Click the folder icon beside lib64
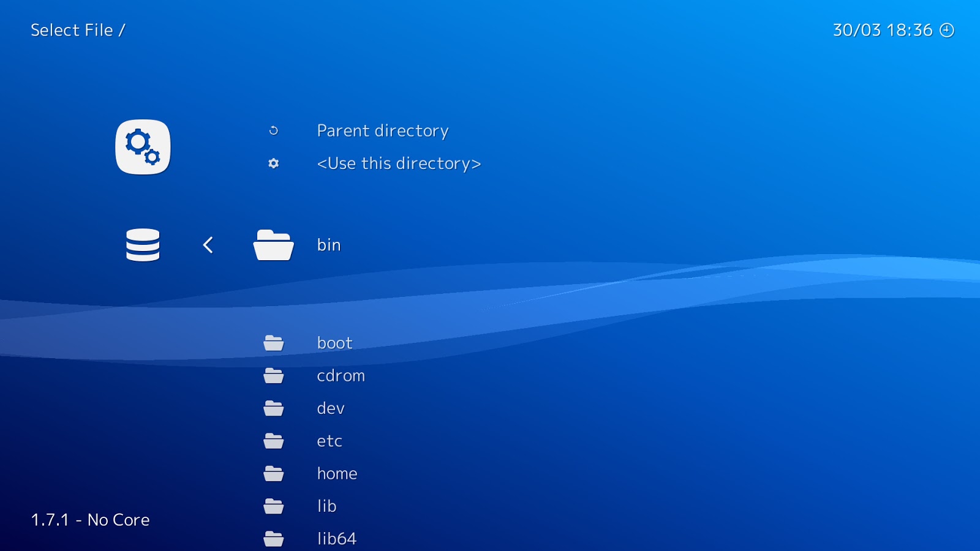This screenshot has height=551, width=980. point(274,538)
